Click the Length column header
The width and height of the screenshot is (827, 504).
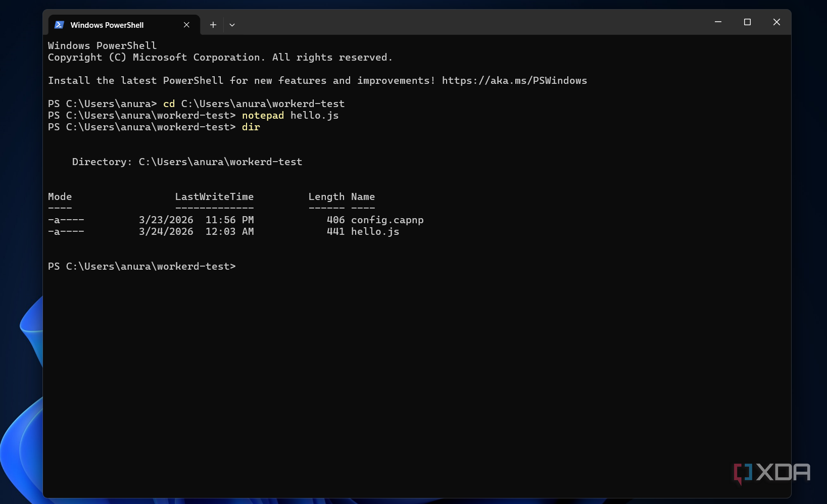click(326, 197)
